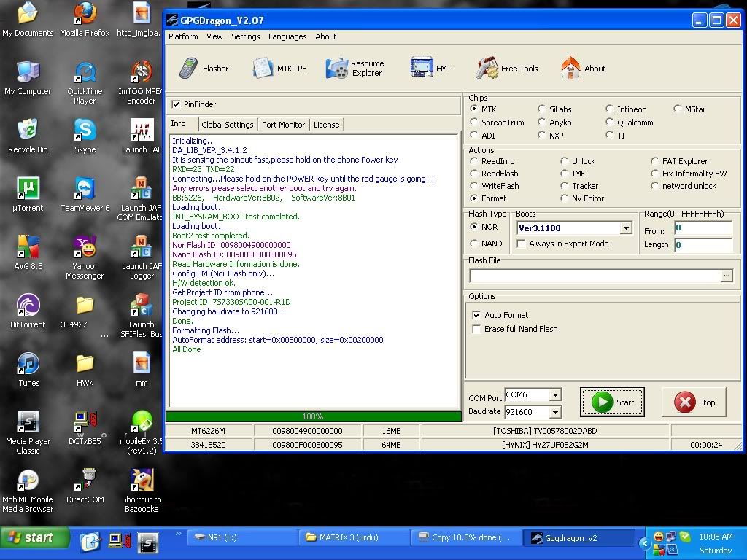Open the HWK folder
747x560 pixels.
[x=85, y=370]
